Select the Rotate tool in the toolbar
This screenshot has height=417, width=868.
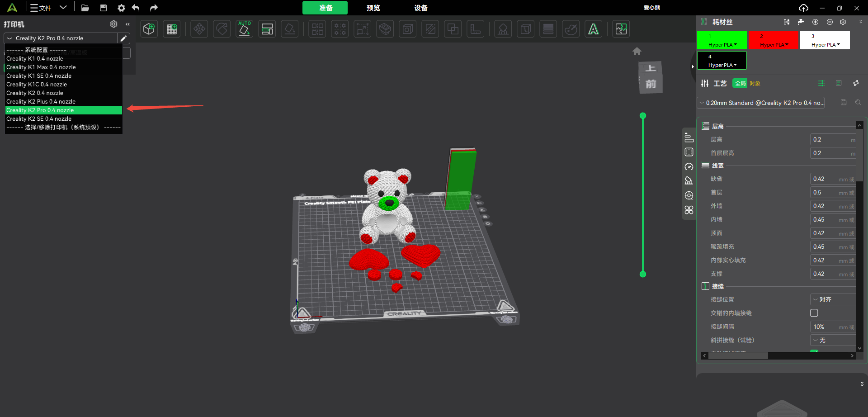tap(222, 29)
